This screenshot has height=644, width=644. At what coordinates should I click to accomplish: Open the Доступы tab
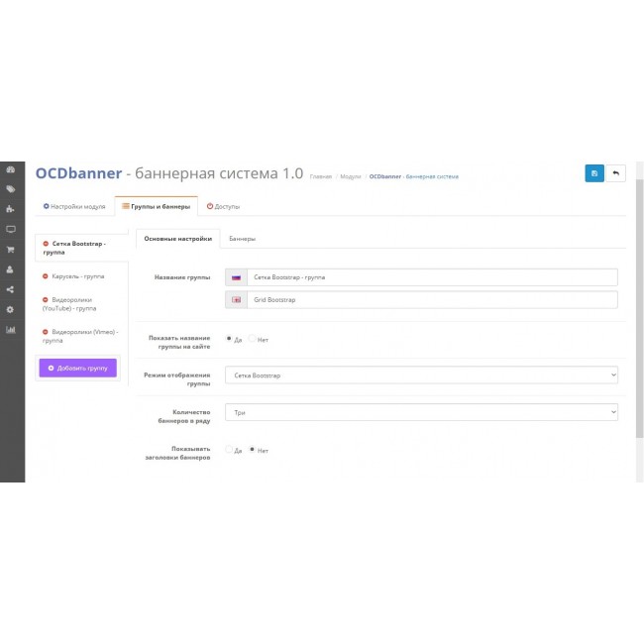(x=223, y=206)
